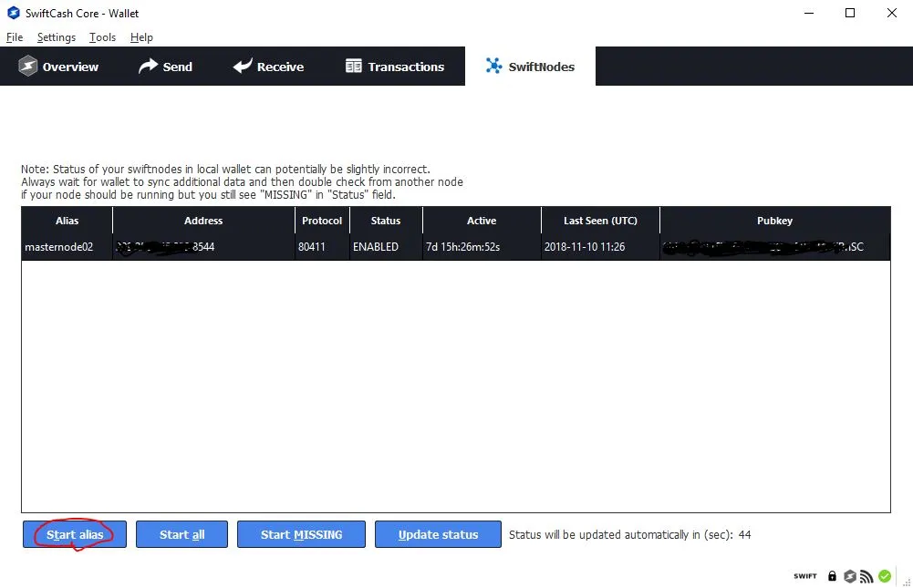This screenshot has width=913, height=588.
Task: Click the SWIFT unit label in status bar
Action: [x=805, y=576]
